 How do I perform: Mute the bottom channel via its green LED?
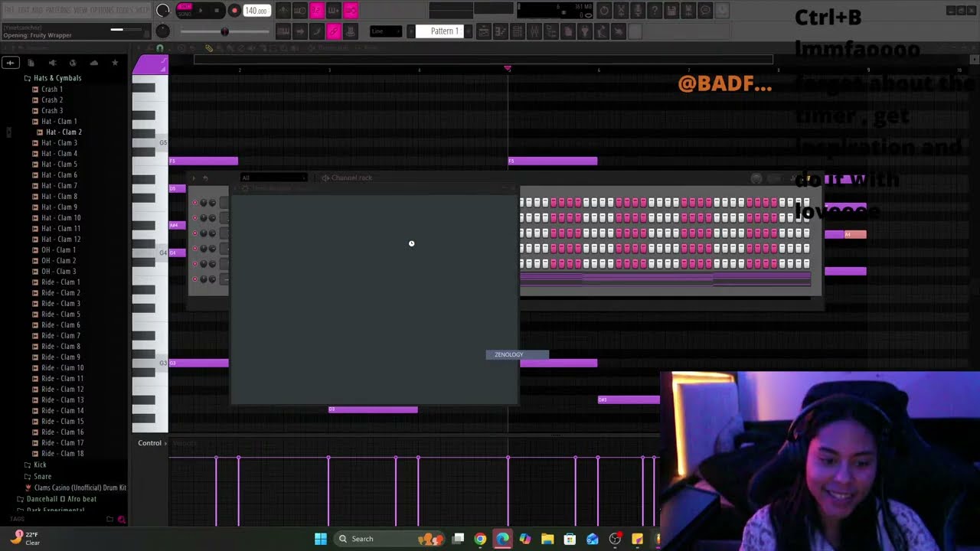coord(194,279)
